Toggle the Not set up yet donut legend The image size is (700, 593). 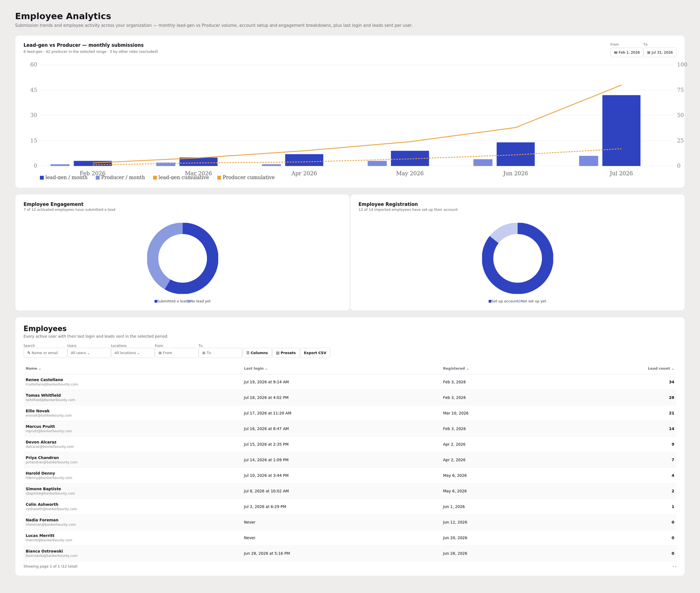[532, 301]
